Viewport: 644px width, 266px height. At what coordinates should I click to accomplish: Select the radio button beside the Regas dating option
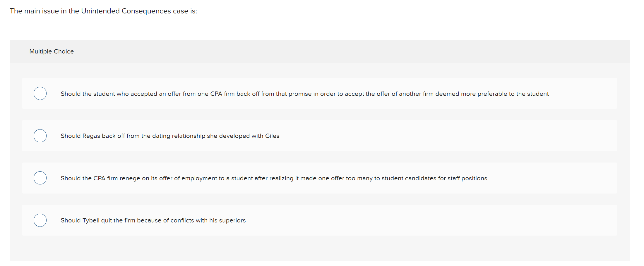tap(40, 136)
